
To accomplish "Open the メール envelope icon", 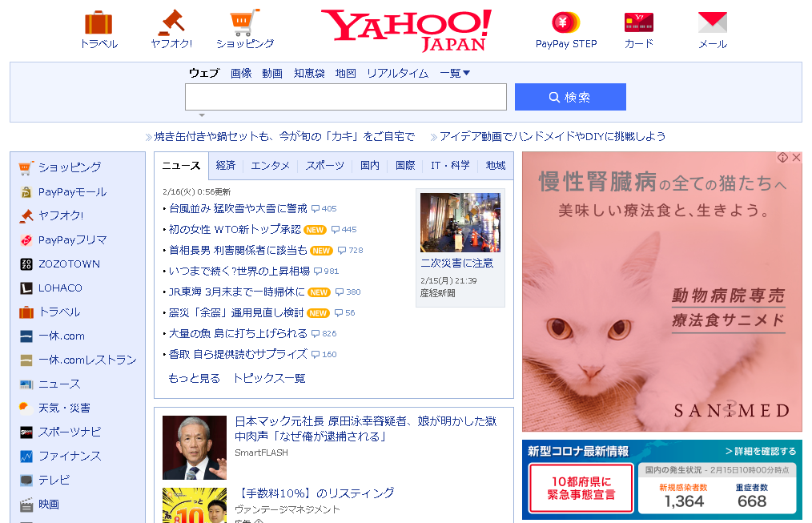I will [x=713, y=22].
